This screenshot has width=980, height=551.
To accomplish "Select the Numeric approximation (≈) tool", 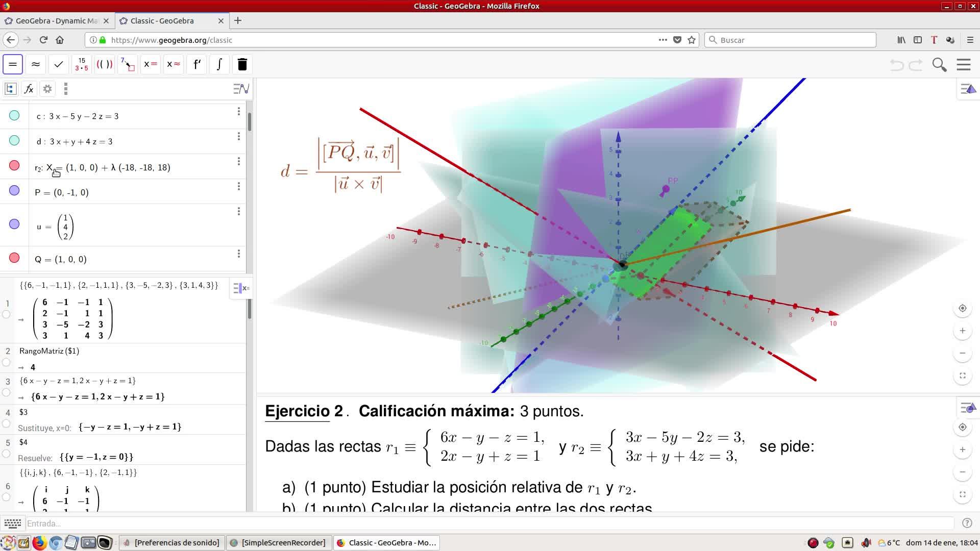I will click(36, 64).
